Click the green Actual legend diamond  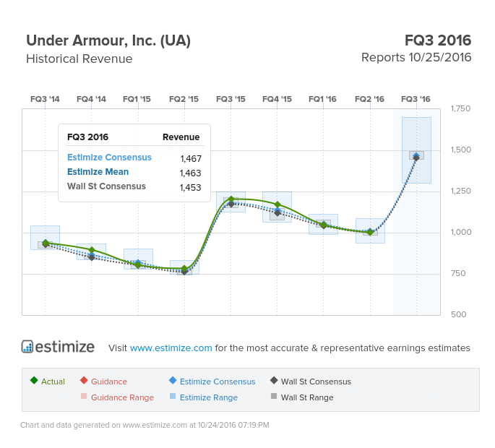coord(34,380)
